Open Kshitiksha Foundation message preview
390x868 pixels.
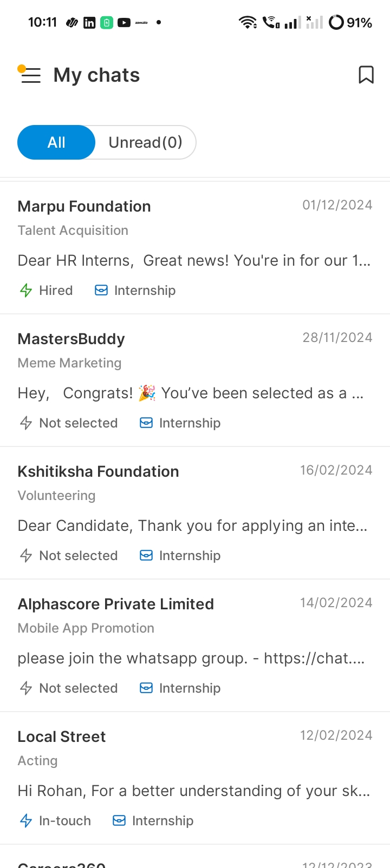click(x=192, y=526)
